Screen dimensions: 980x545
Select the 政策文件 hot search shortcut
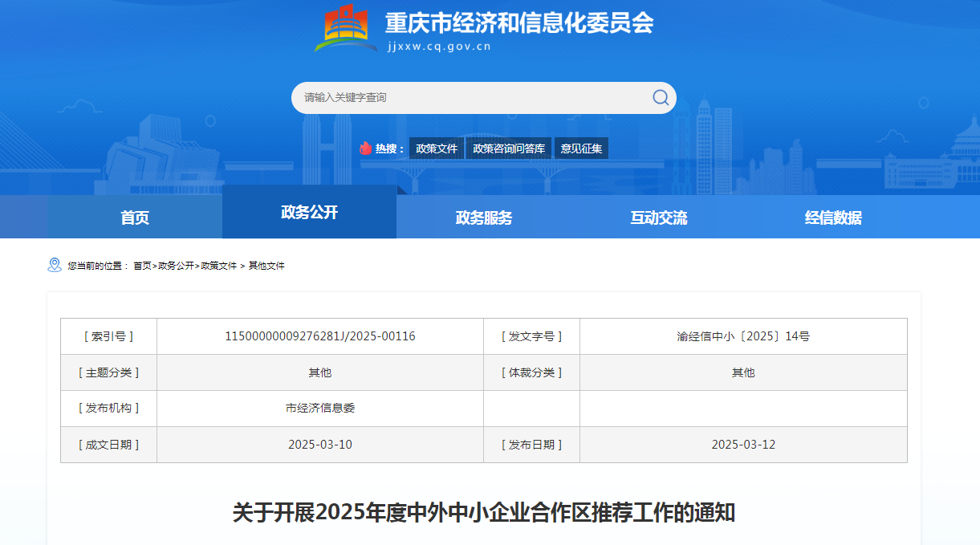437,148
